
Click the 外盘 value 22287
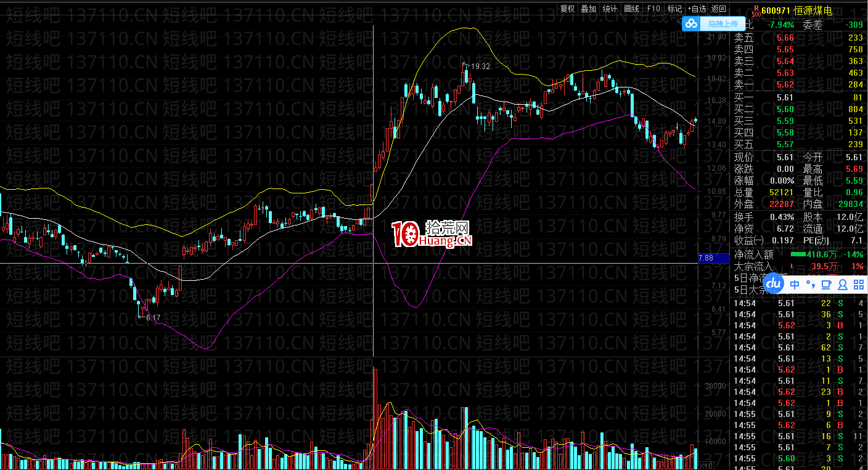coord(782,204)
